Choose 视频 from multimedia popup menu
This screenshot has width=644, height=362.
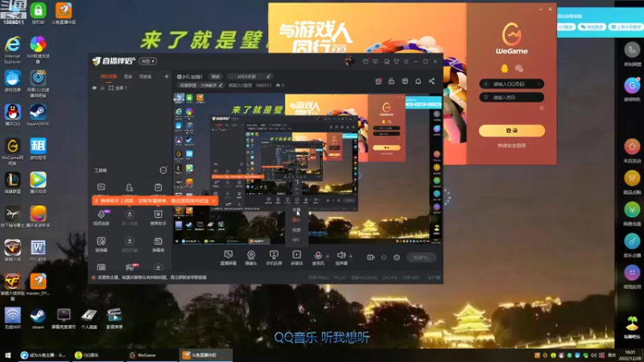(296, 230)
